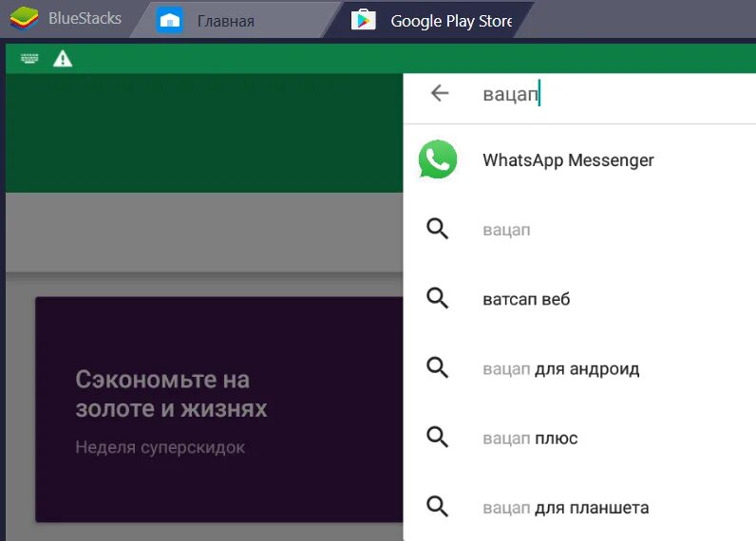Screen dimensions: 756x541
Task: Open the Сэкономьте на золоте и жизнях banner
Action: [x=219, y=409]
